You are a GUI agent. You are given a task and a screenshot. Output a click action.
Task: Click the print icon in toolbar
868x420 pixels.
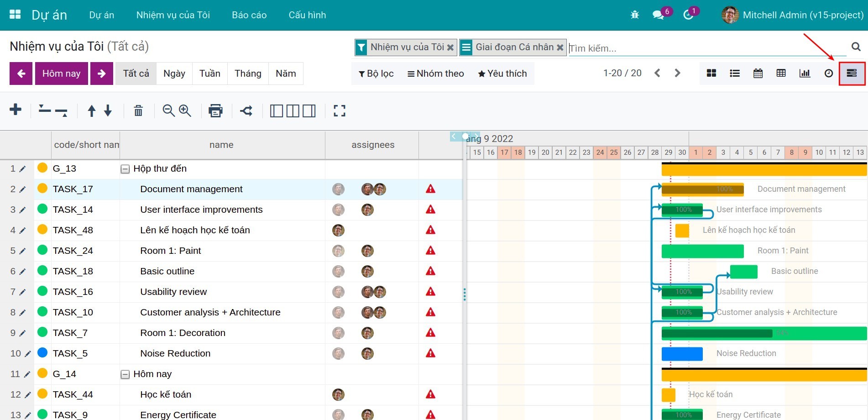(215, 110)
